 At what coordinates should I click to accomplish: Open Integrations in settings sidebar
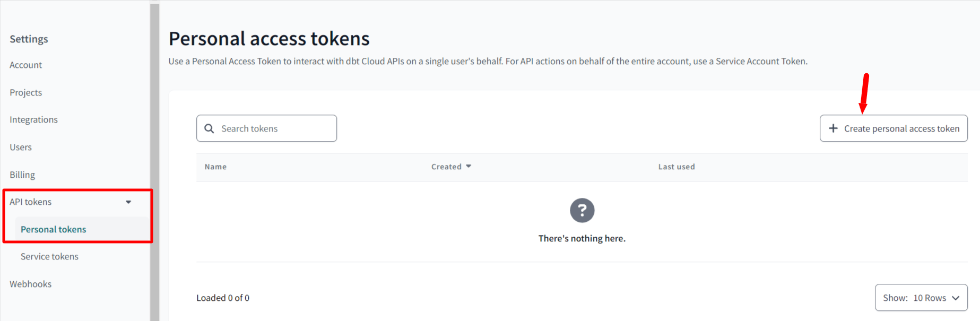point(33,120)
